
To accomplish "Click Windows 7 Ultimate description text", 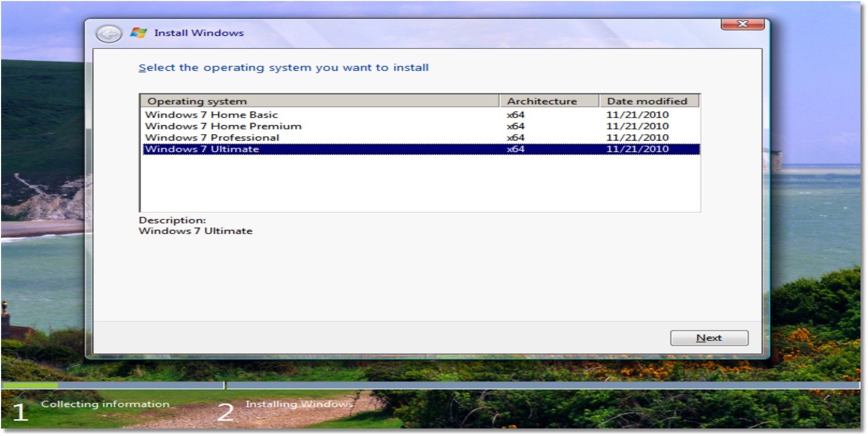I will [x=196, y=231].
